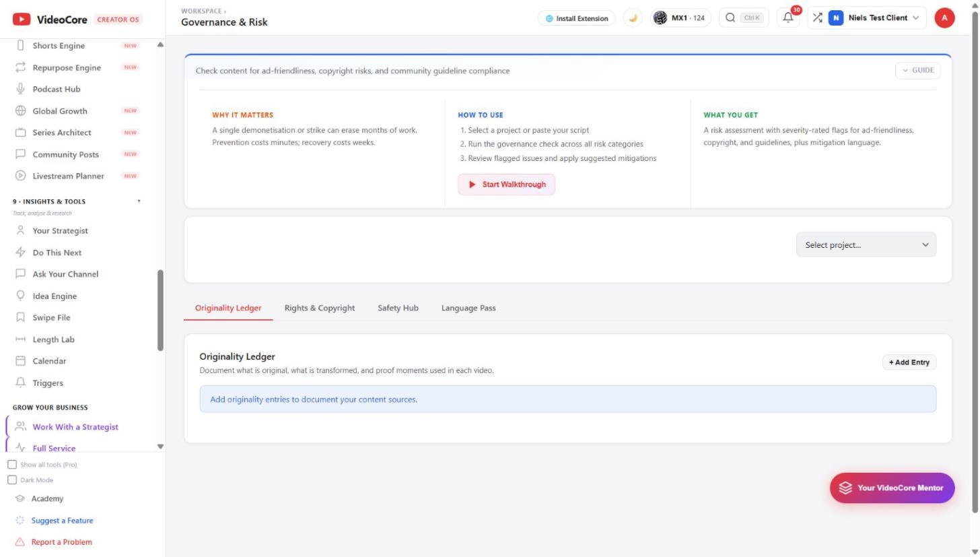The width and height of the screenshot is (980, 557).
Task: Open Calendar icon in sidebar
Action: 20,361
